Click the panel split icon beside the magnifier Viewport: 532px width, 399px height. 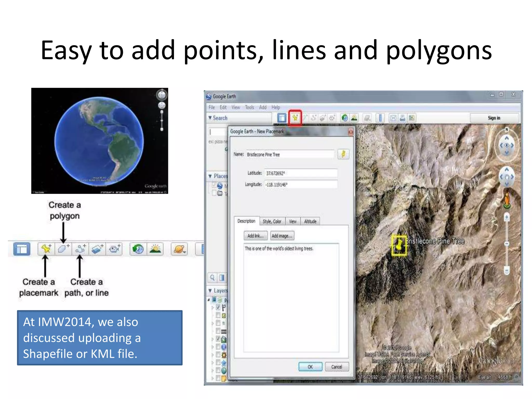tap(222, 277)
